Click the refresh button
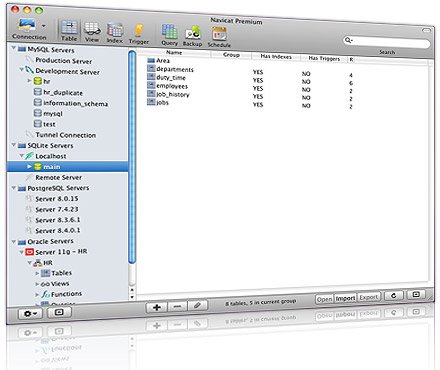 394,296
